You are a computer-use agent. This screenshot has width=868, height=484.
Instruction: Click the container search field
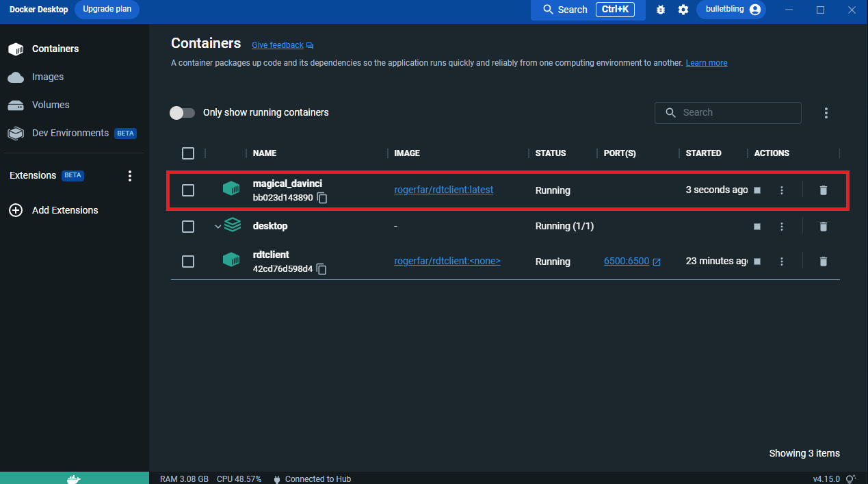[728, 112]
